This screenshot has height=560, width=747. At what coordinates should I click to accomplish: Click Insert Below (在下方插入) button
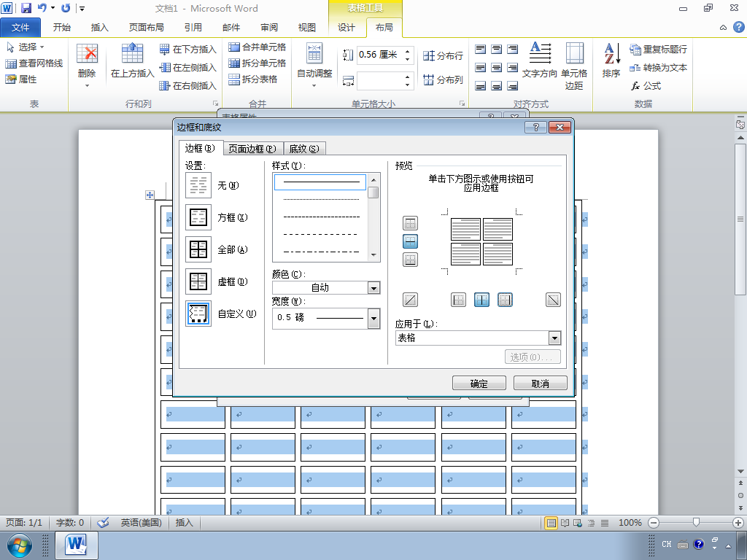click(187, 49)
